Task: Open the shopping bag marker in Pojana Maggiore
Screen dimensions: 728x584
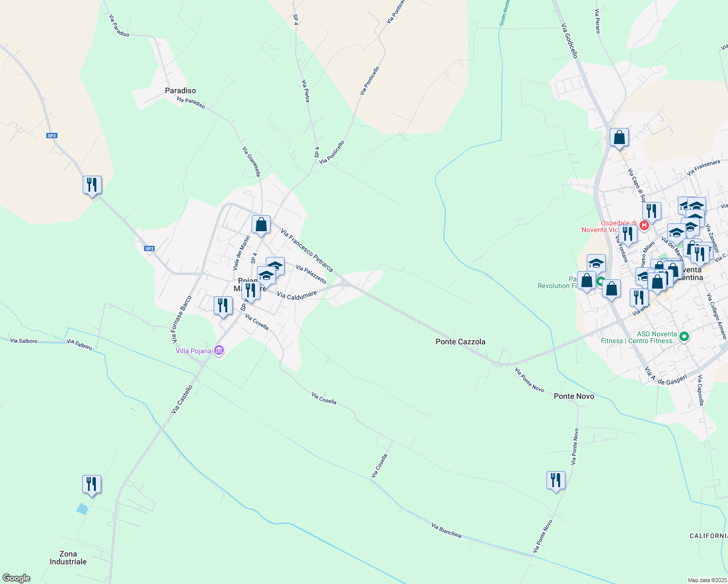Action: 261,224
